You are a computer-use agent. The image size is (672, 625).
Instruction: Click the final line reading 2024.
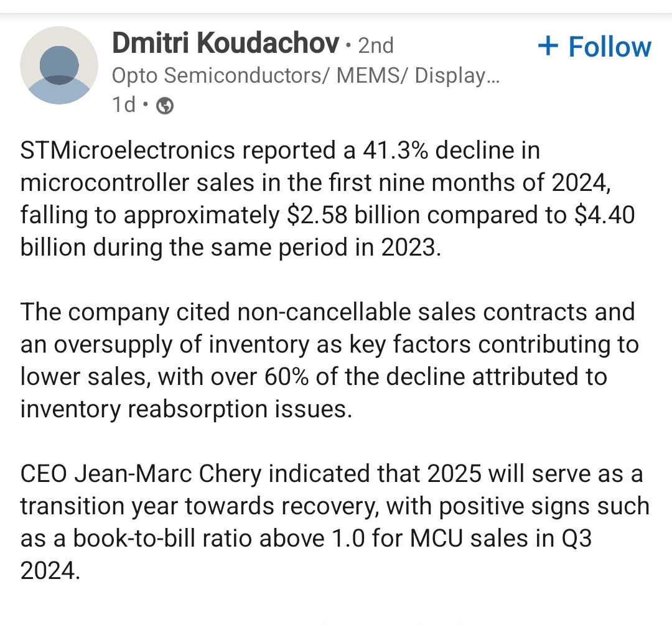[x=50, y=570]
